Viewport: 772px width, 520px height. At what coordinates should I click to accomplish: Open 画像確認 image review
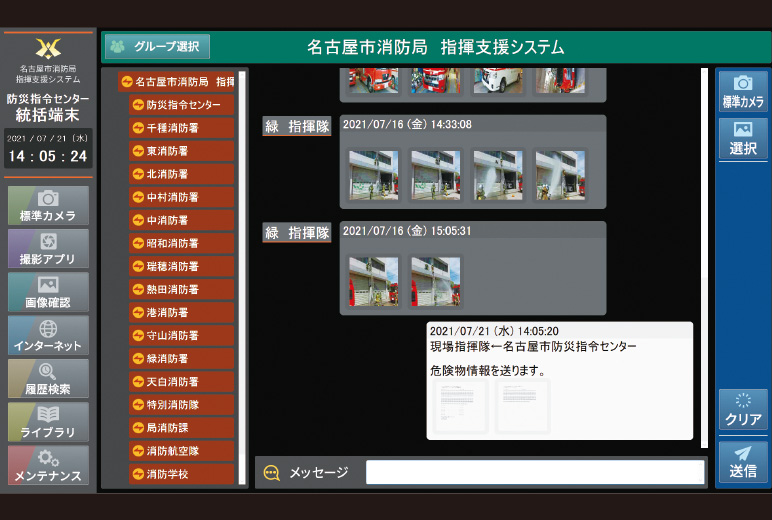[48, 291]
